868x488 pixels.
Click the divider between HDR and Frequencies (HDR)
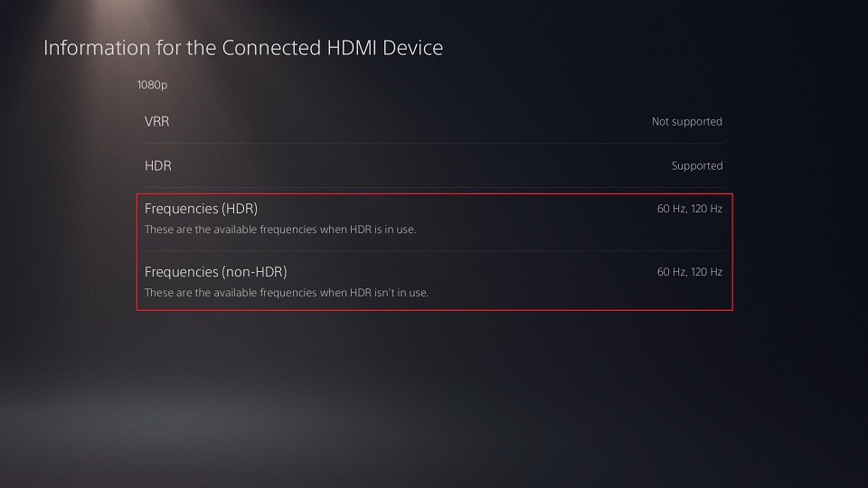tap(434, 187)
